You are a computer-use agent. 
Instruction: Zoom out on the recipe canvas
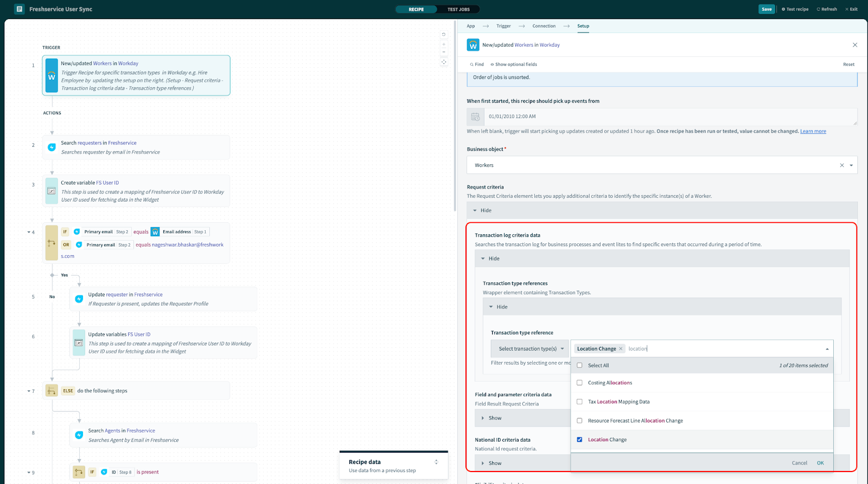pos(444,52)
